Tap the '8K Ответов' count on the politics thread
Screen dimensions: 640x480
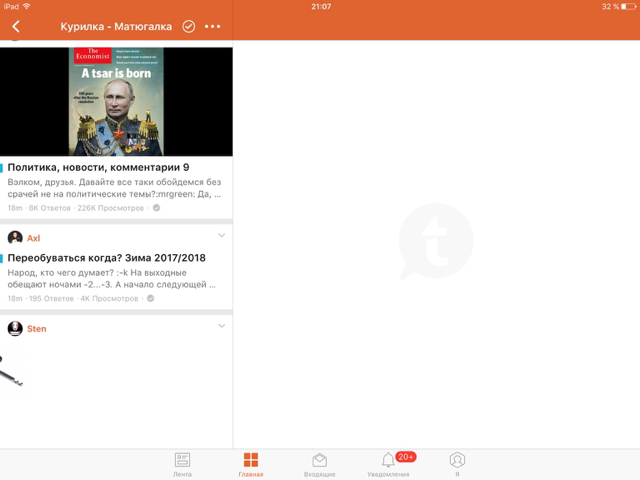(50, 208)
